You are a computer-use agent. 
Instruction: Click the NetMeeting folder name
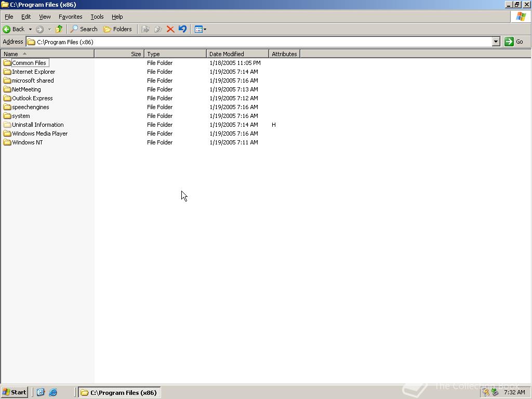26,89
